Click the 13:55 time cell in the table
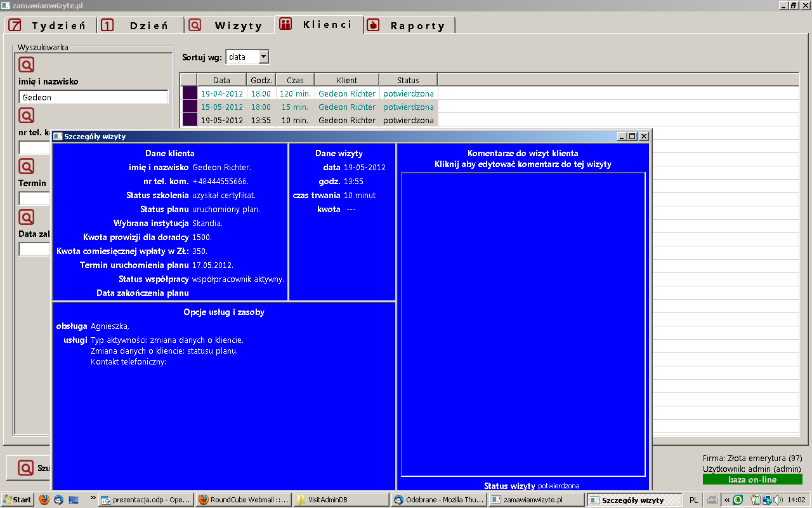The height and width of the screenshot is (508, 812). (x=261, y=120)
